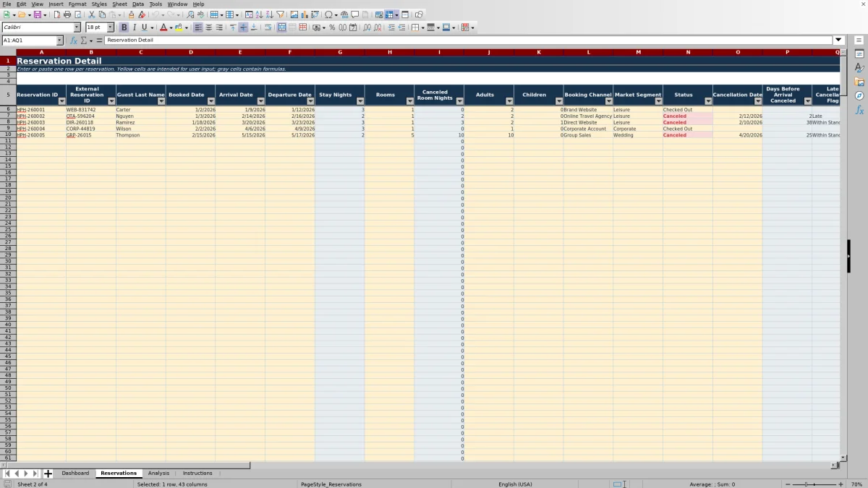Viewport: 868px width, 488px height.
Task: Click the Background Color yellow swatch
Action: pyautogui.click(x=179, y=27)
